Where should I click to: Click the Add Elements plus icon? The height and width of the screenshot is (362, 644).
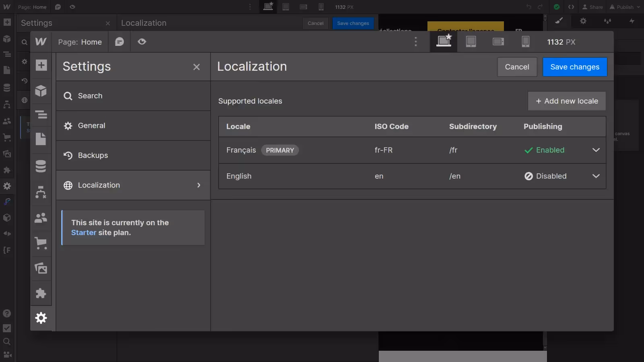[41, 66]
